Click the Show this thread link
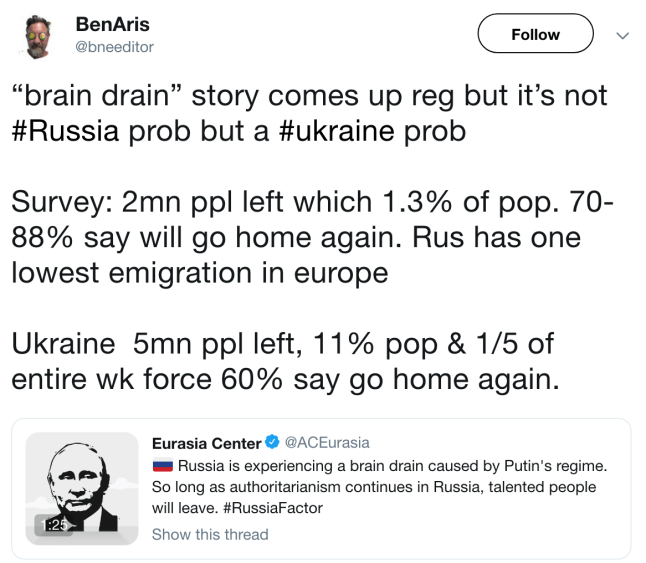646x563 pixels. tap(210, 534)
